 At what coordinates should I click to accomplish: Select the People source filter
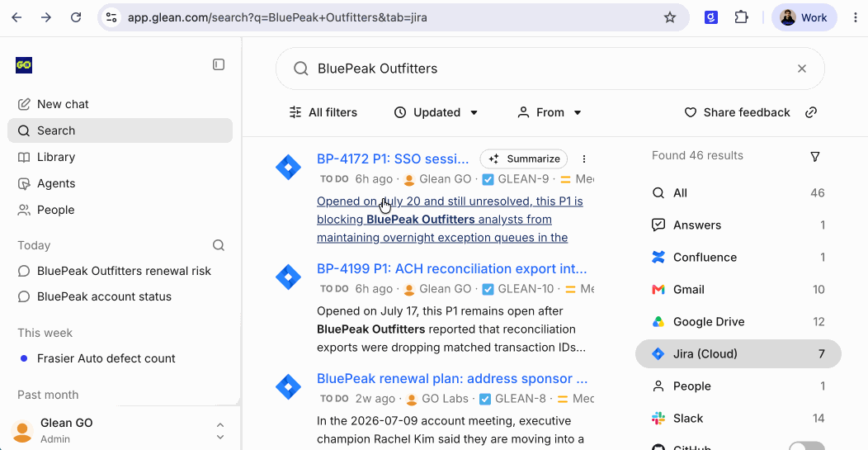pyautogui.click(x=738, y=386)
